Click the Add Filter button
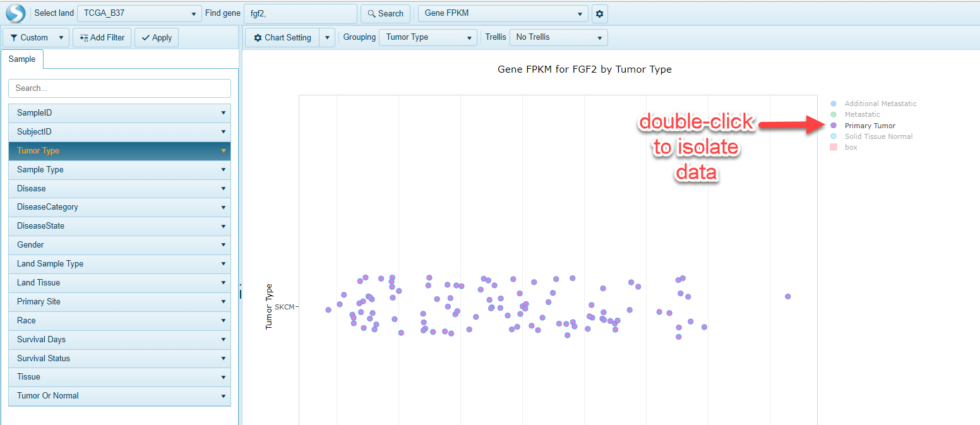Screen dimensions: 980x425 [x=102, y=37]
